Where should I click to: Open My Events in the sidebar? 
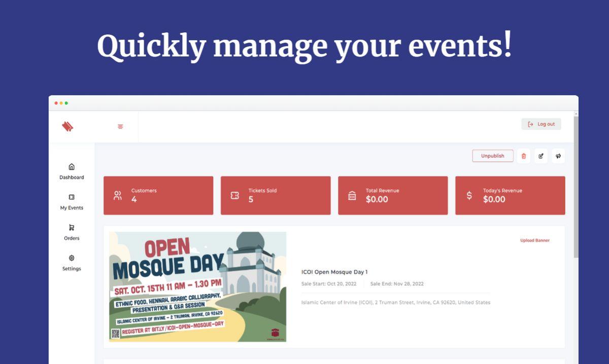pos(72,202)
